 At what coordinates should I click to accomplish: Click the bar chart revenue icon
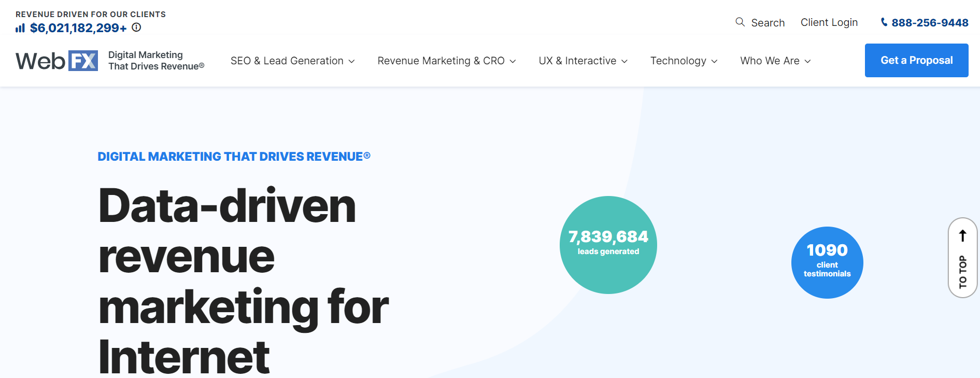point(20,28)
